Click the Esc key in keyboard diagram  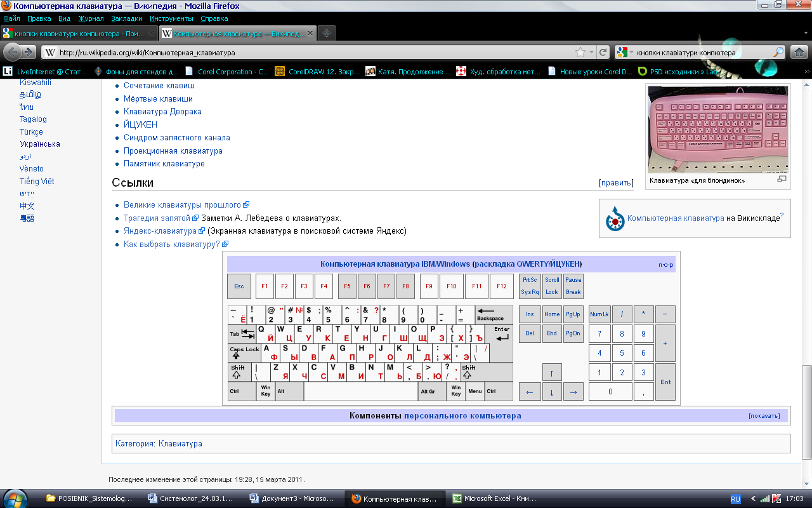click(239, 286)
